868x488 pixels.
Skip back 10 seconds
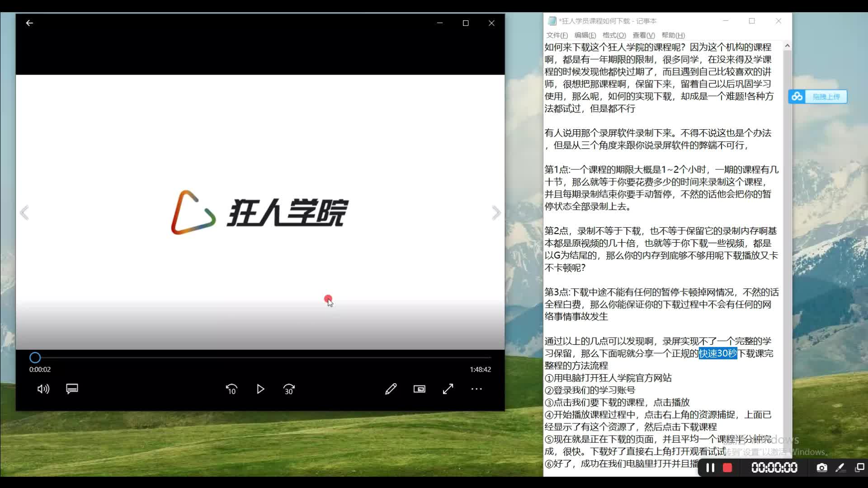point(231,389)
